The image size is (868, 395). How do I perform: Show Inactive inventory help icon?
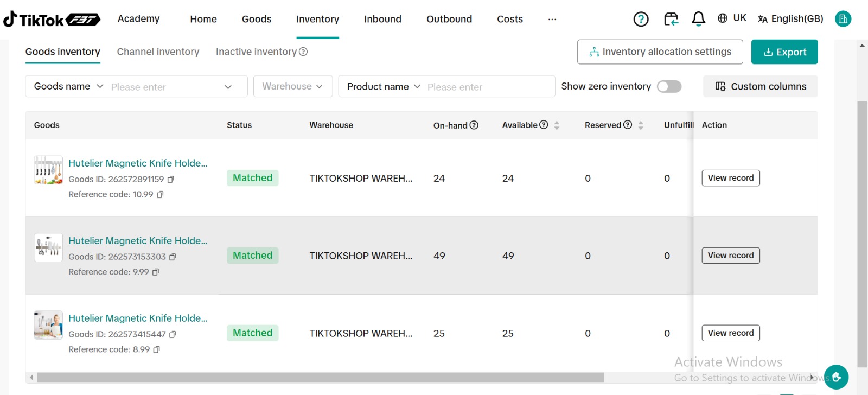point(303,52)
